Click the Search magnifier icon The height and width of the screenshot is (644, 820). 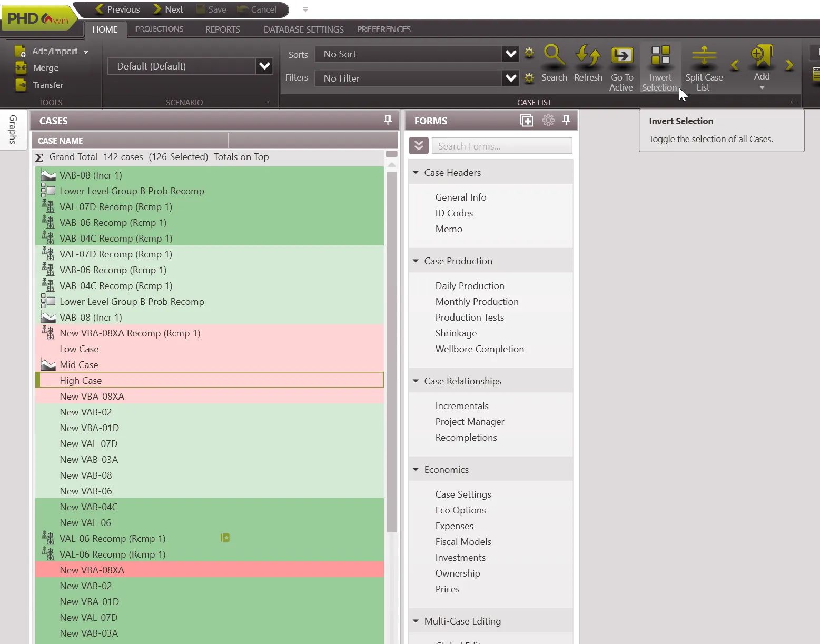point(554,56)
